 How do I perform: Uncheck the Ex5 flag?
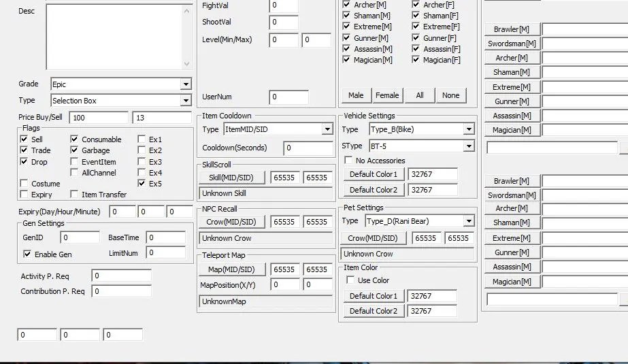coord(142,184)
